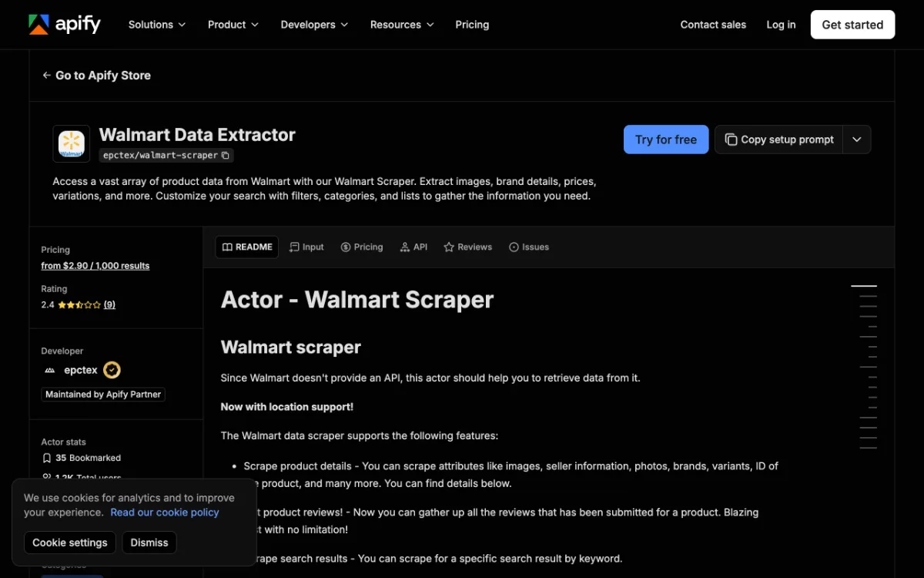Click the Contact sales link
This screenshot has width=924, height=578.
(713, 25)
